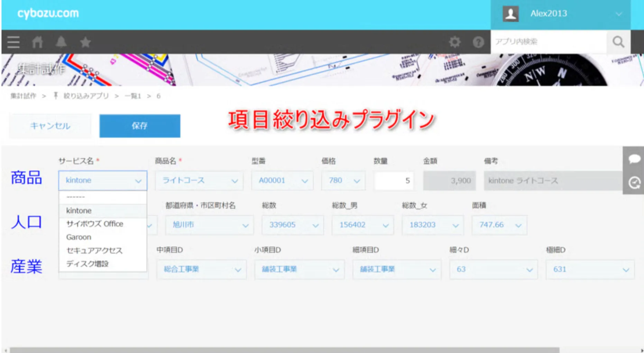
Task: Click the 備考 kintone ライトコース field
Action: [x=553, y=181]
